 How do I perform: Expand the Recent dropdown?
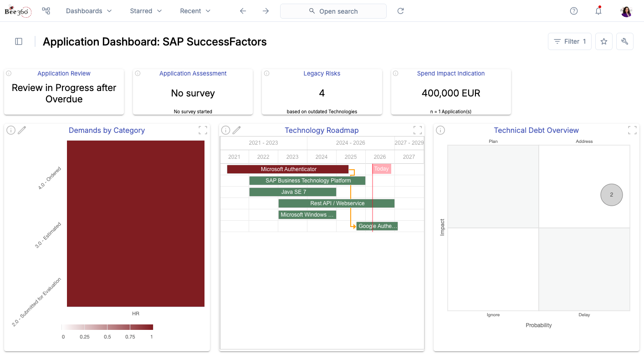(195, 11)
